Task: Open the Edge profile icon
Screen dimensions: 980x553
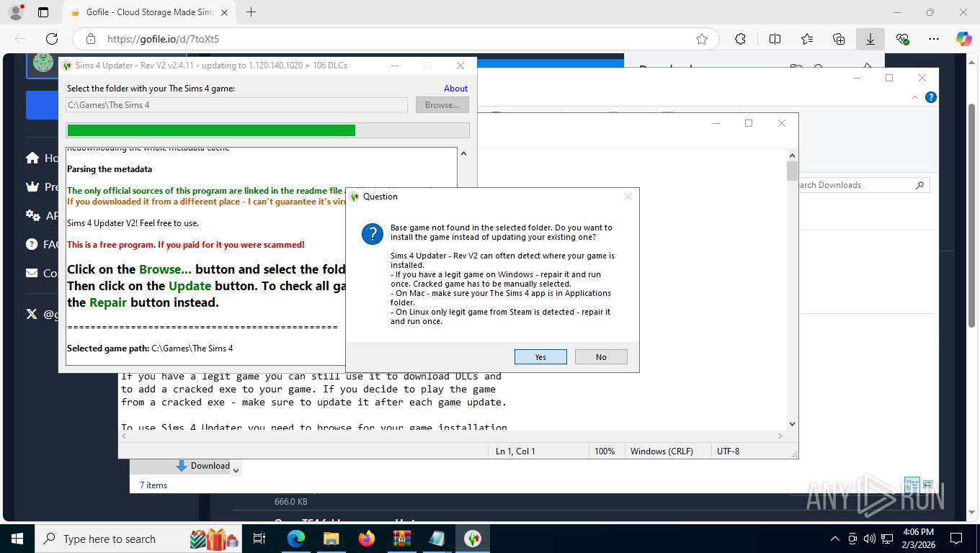Action: 15,12
